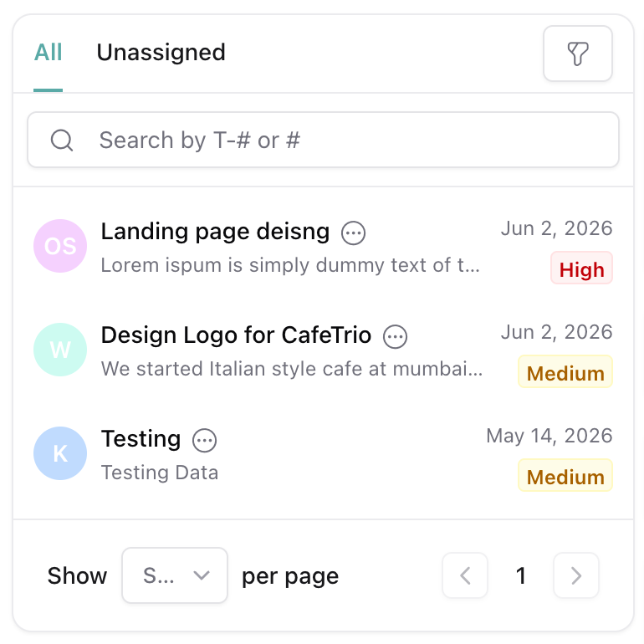Expand the per page dropdown
Image resolution: width=644 pixels, height=644 pixels.
coord(175,575)
